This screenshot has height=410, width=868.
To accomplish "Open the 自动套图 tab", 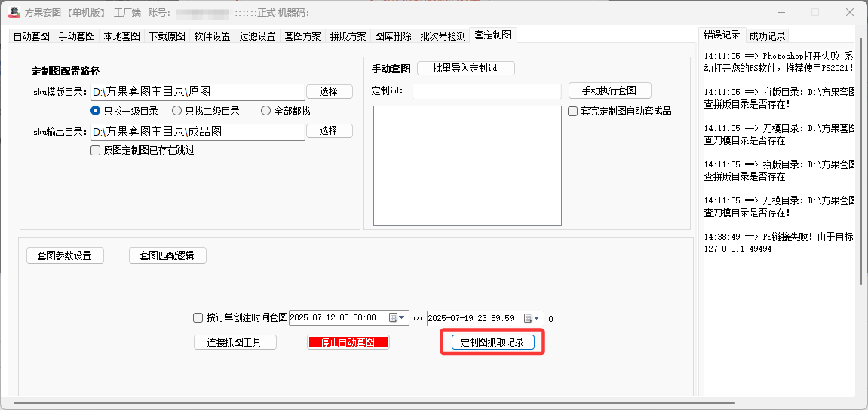I will [32, 36].
